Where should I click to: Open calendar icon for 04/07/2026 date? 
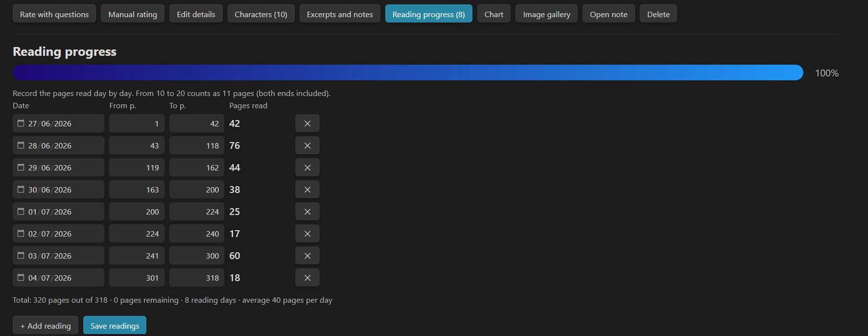pyautogui.click(x=21, y=277)
